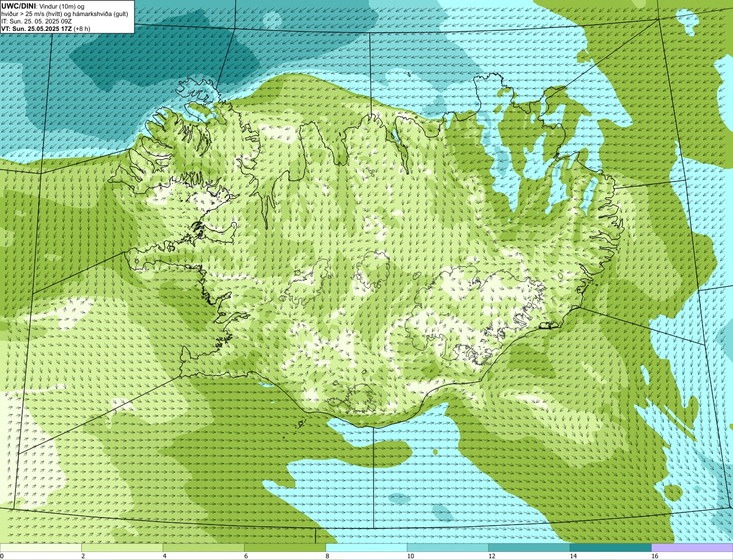Click the '0' label on the color scale
733x560 pixels.
2,556
